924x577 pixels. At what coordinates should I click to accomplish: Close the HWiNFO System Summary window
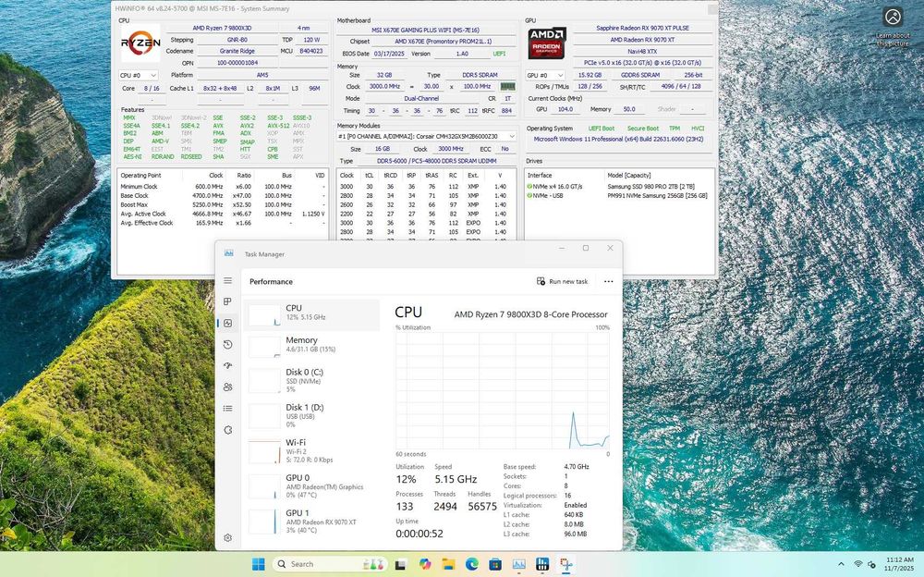712,9
